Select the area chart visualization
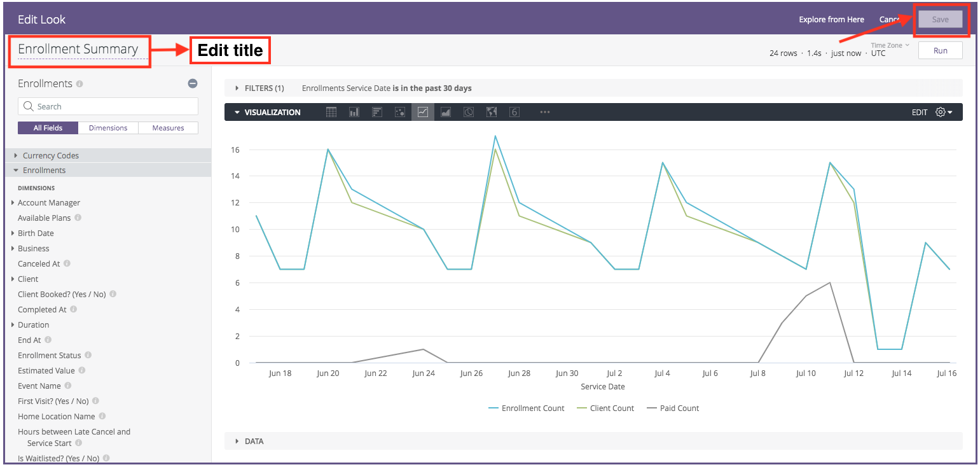 click(446, 112)
